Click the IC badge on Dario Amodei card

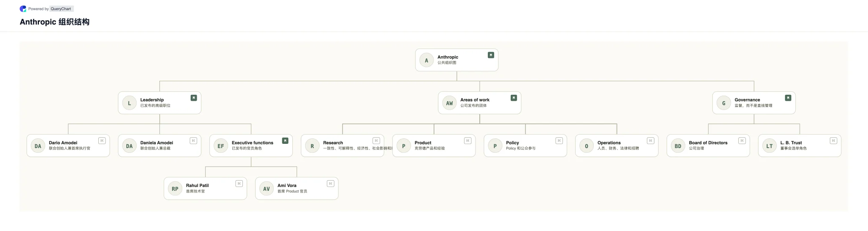click(102, 140)
